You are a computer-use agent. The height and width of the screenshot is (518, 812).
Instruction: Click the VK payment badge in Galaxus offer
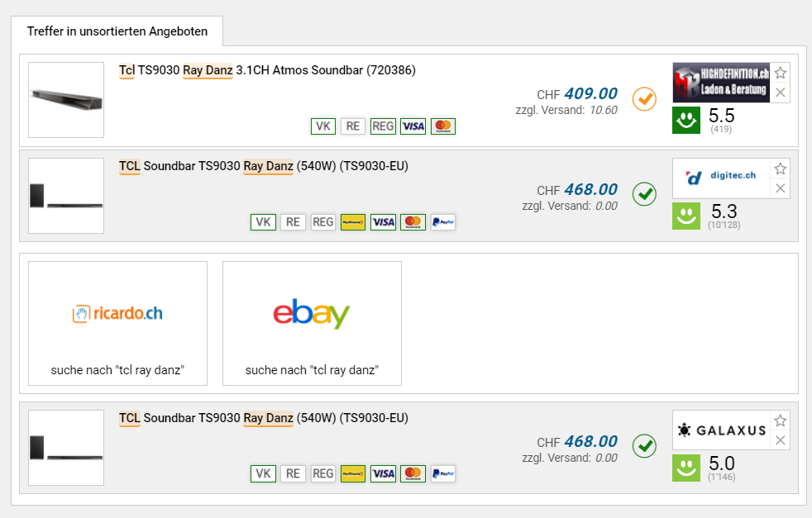click(264, 473)
